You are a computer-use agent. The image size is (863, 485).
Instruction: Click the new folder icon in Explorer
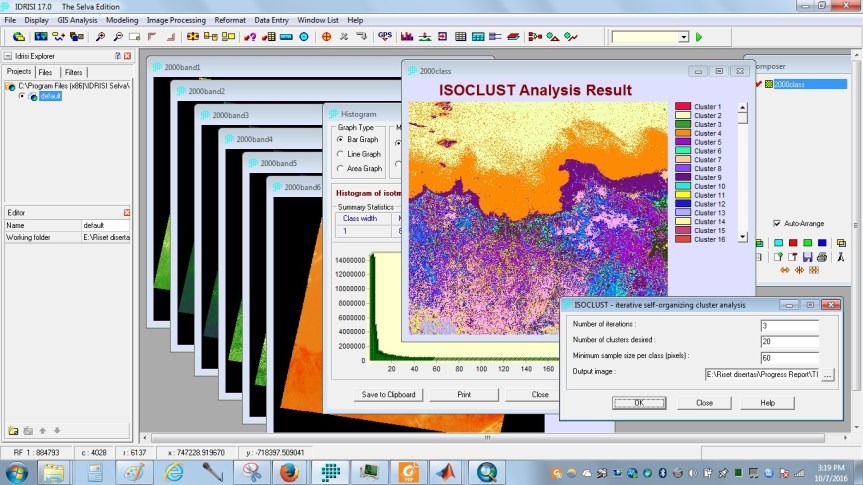(x=13, y=430)
